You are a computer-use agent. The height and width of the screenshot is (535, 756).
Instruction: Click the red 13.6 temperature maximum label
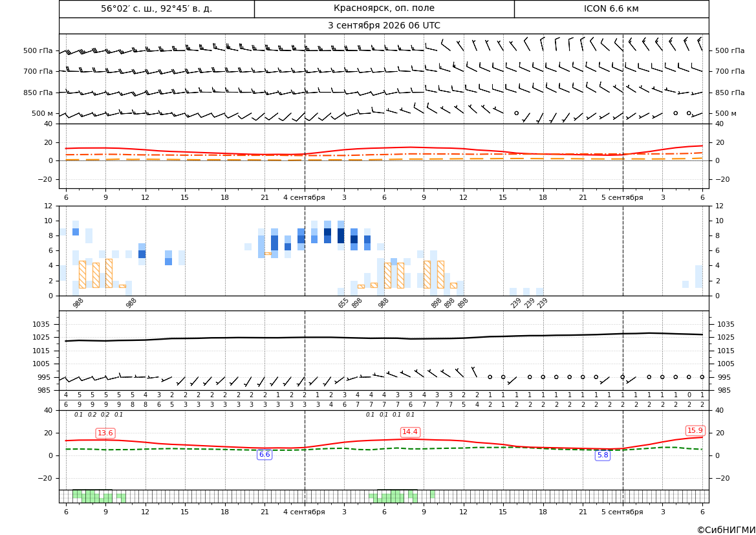coord(105,433)
